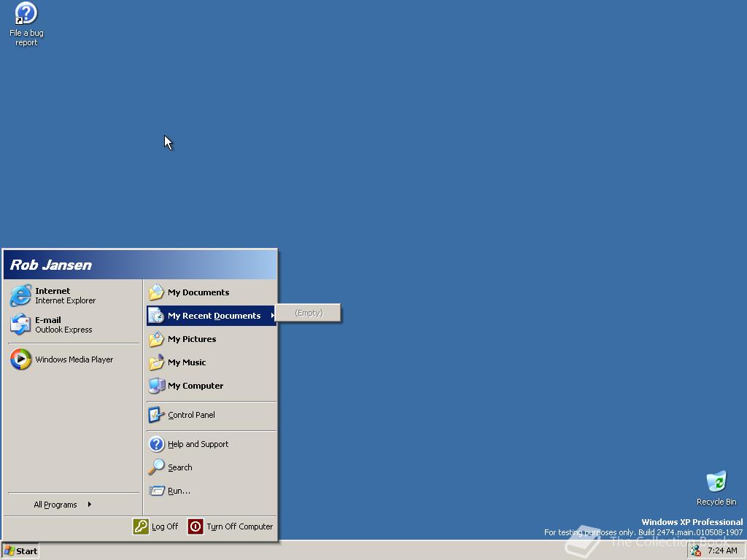Select the My Recent Documents menu entry
This screenshot has width=747, height=560.
pyautogui.click(x=212, y=315)
